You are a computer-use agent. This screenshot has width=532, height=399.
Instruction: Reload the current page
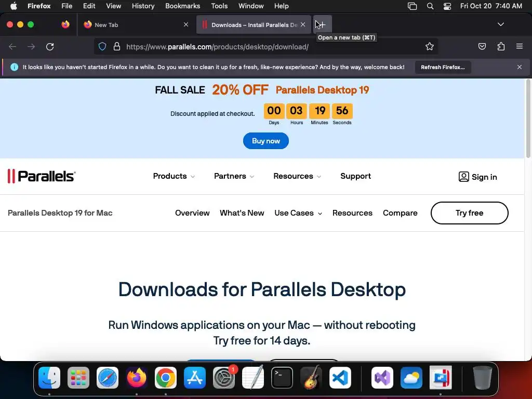tap(50, 46)
